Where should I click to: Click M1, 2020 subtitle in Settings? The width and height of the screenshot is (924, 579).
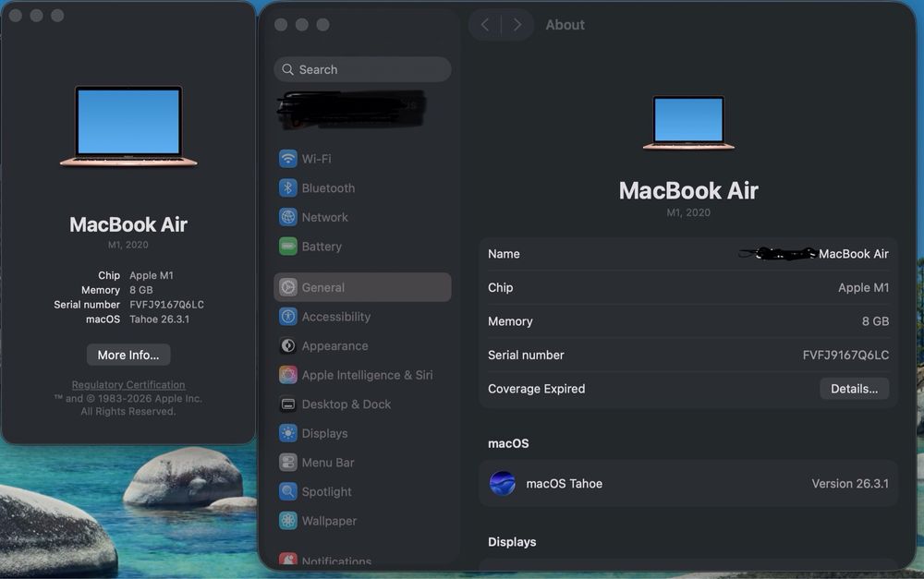[x=688, y=212]
